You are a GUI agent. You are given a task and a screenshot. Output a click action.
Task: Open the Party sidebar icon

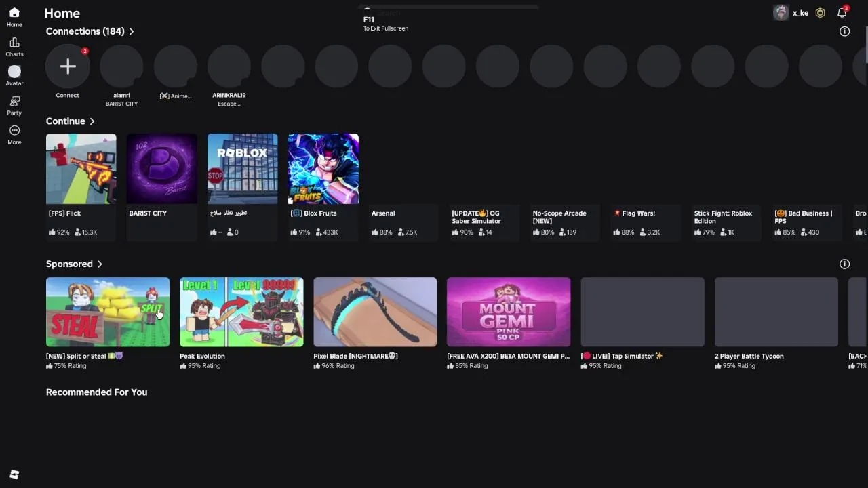(14, 101)
